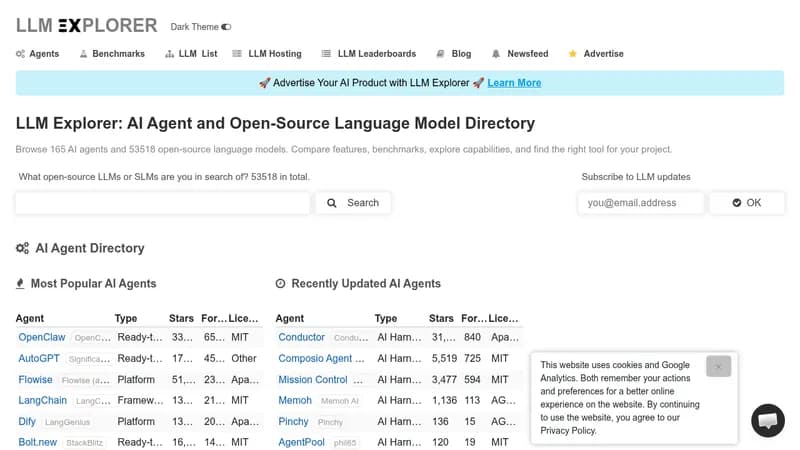This screenshot has width=800, height=450.
Task: Click the phil65 tag next to AgentPool
Action: coord(345,443)
